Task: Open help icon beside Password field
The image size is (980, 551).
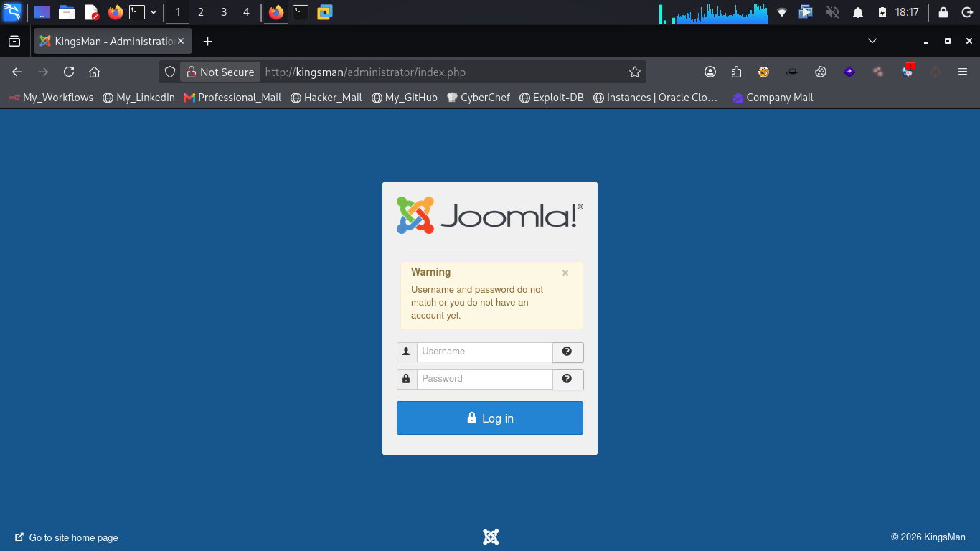Action: [x=567, y=379]
